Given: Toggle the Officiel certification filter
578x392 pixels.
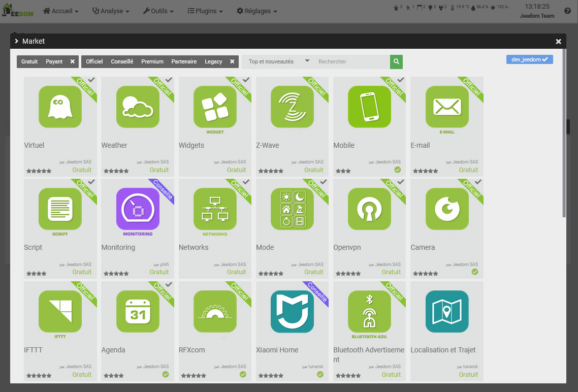Looking at the screenshot, I should coord(94,61).
